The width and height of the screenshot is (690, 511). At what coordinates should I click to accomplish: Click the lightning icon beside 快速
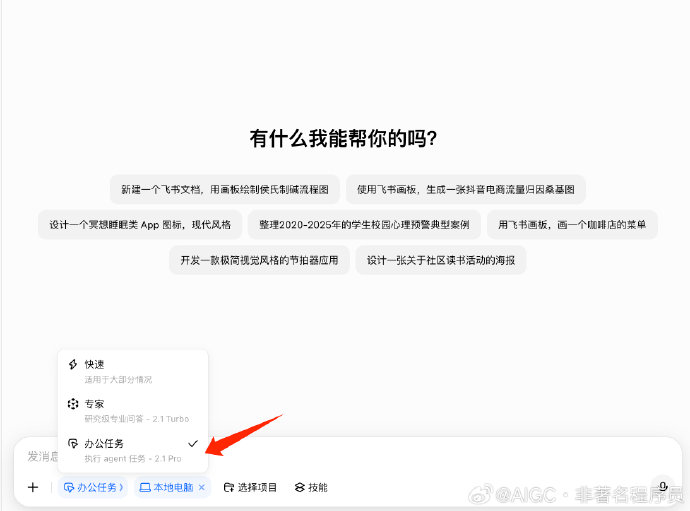point(73,364)
